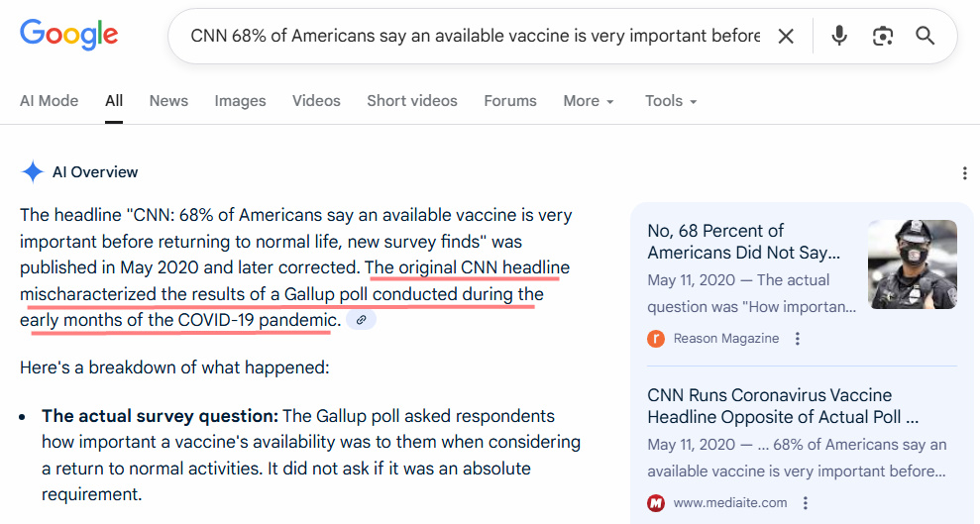Open the Tools dropdown
The image size is (980, 524).
671,101
